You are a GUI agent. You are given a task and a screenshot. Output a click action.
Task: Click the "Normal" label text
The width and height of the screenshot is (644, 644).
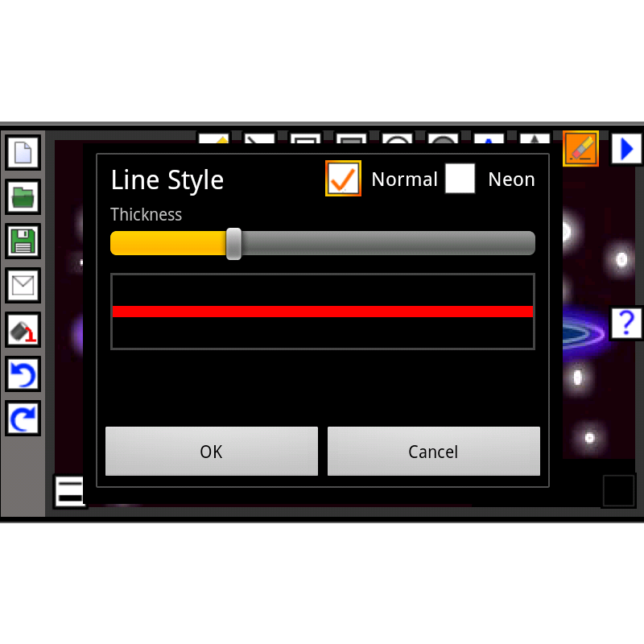(x=405, y=180)
